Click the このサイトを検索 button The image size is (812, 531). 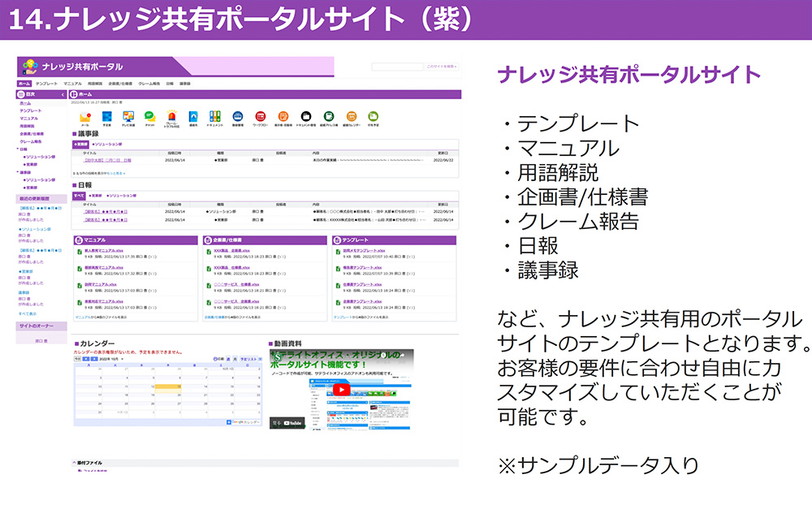[442, 67]
